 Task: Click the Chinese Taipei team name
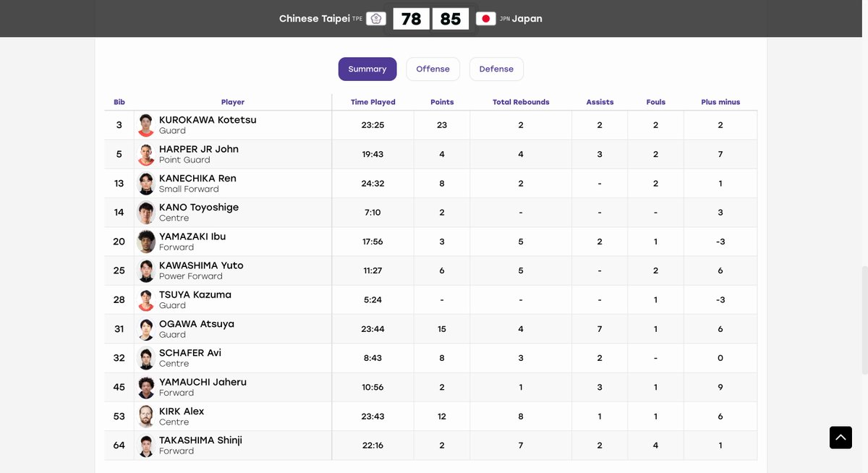click(x=315, y=19)
